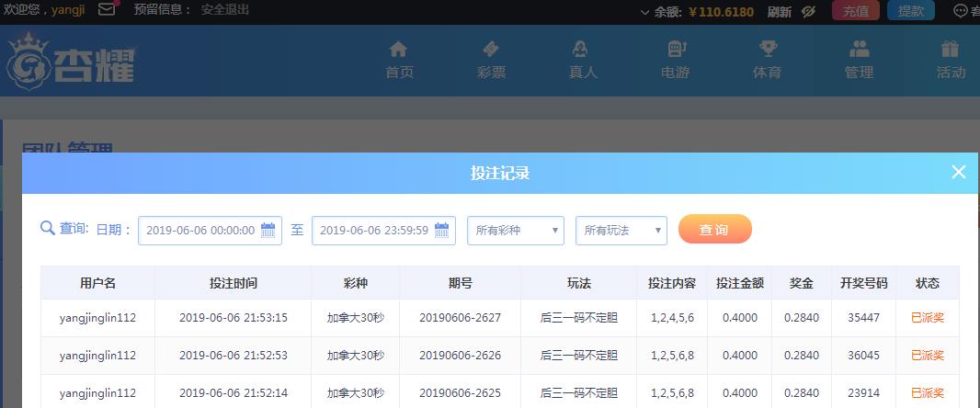Click the blue 提款 button
This screenshot has height=408, width=980.
911,11
